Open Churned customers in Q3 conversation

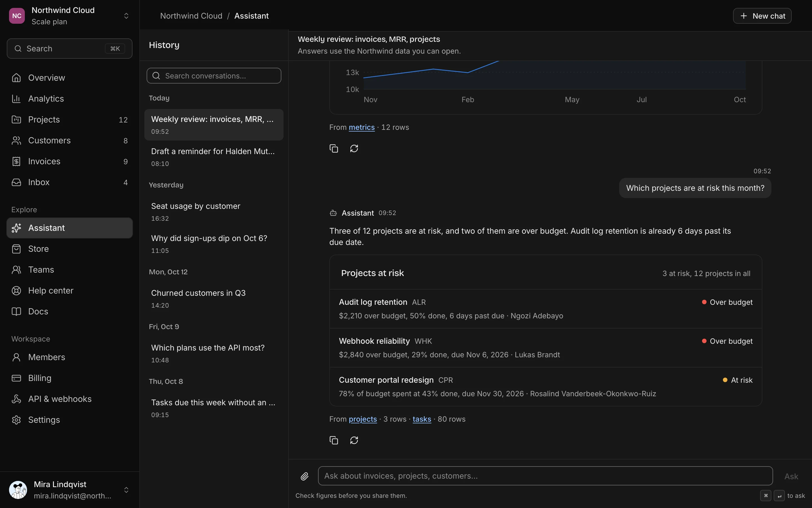coord(214,299)
